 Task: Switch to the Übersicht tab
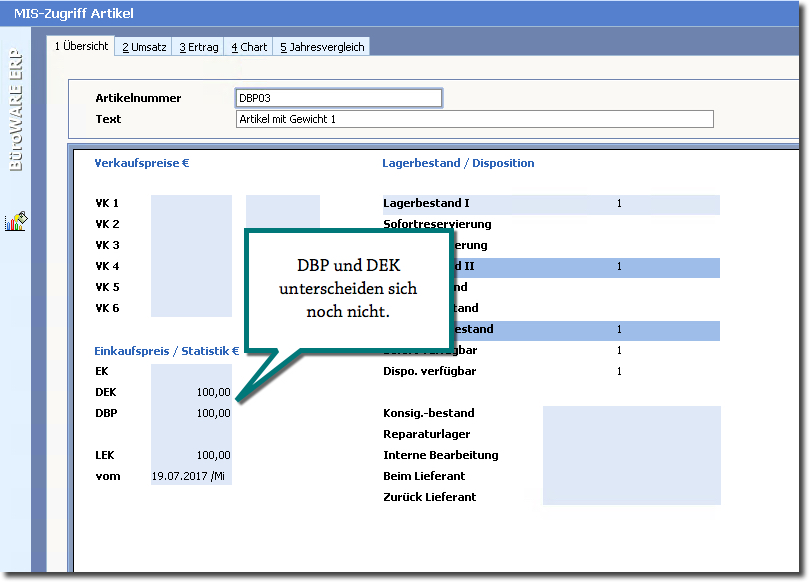[81, 47]
